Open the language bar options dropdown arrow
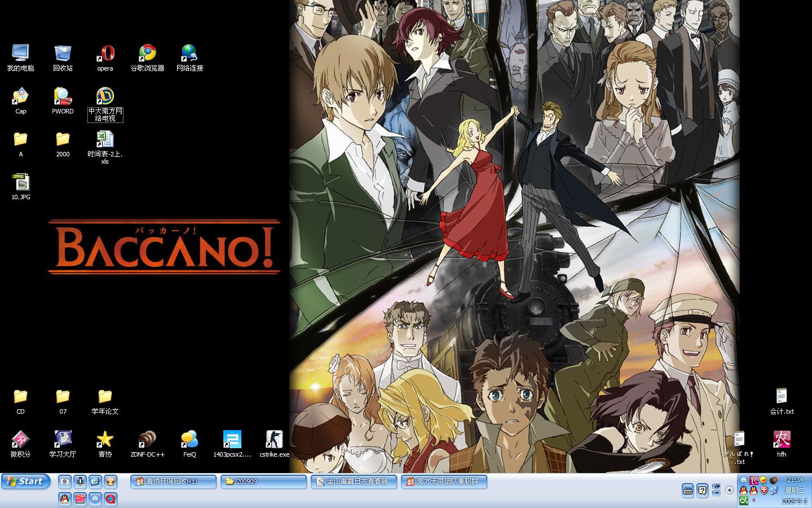The height and width of the screenshot is (508, 812). tap(717, 494)
